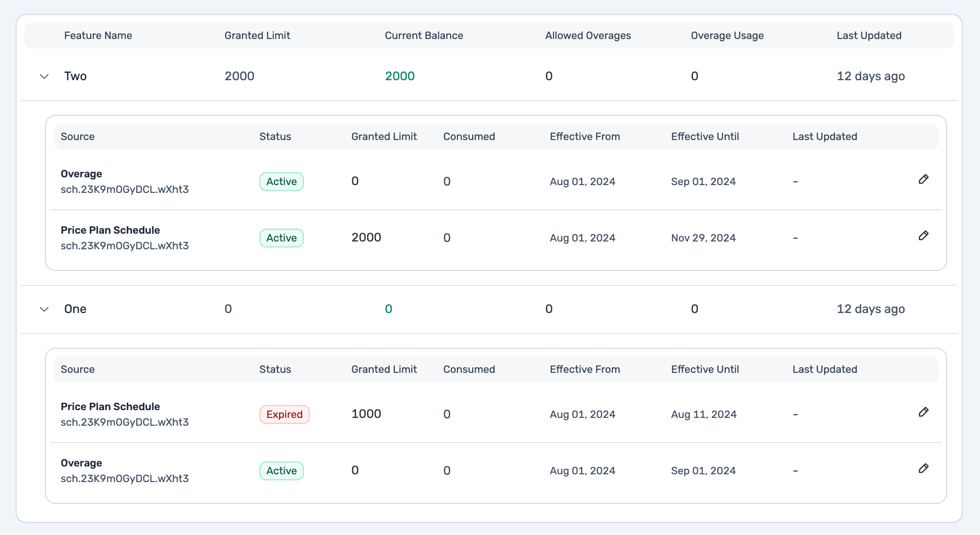Click the Aug 11, 2024 effective until date
This screenshot has width=980, height=535.
pyautogui.click(x=704, y=414)
